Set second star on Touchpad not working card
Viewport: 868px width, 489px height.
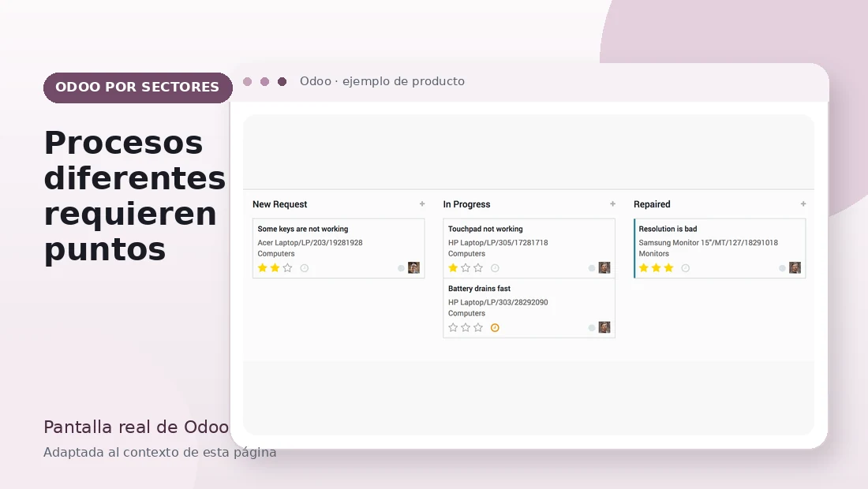coord(466,267)
